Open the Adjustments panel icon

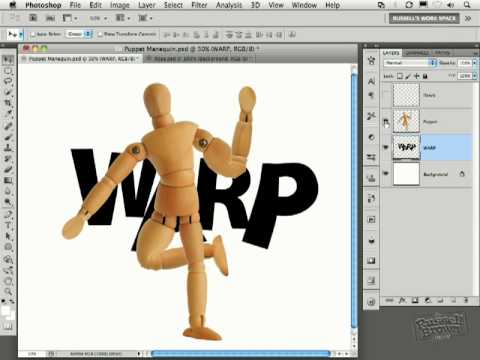[371, 137]
